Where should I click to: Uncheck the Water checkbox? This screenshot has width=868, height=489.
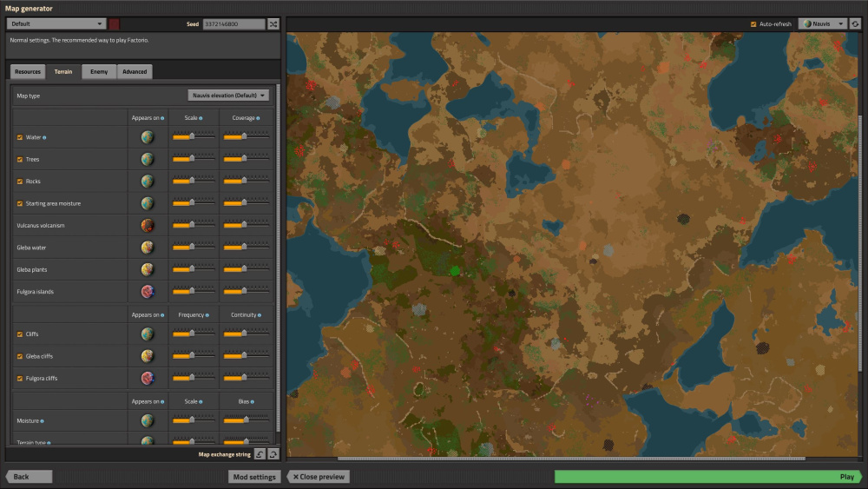tap(20, 137)
